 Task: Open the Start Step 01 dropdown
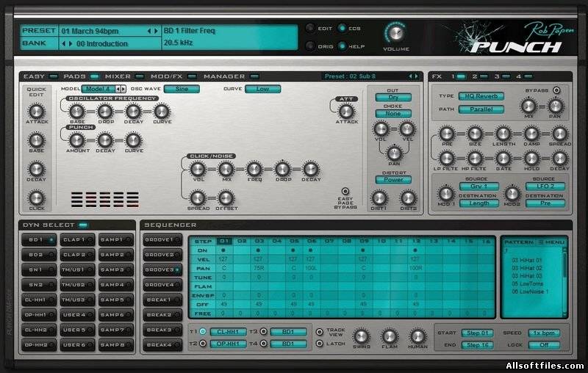click(477, 333)
